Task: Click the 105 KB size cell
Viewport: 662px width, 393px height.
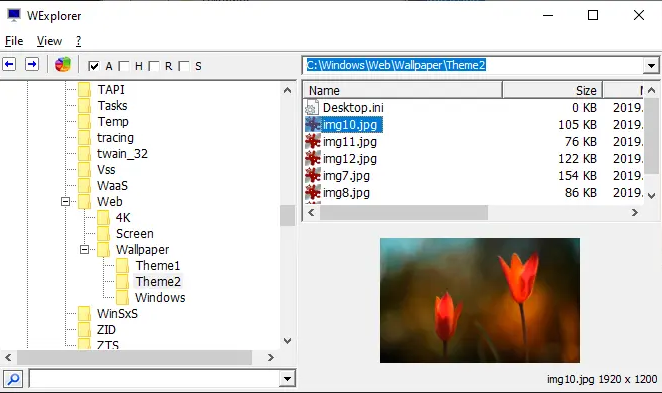Action: [x=577, y=125]
